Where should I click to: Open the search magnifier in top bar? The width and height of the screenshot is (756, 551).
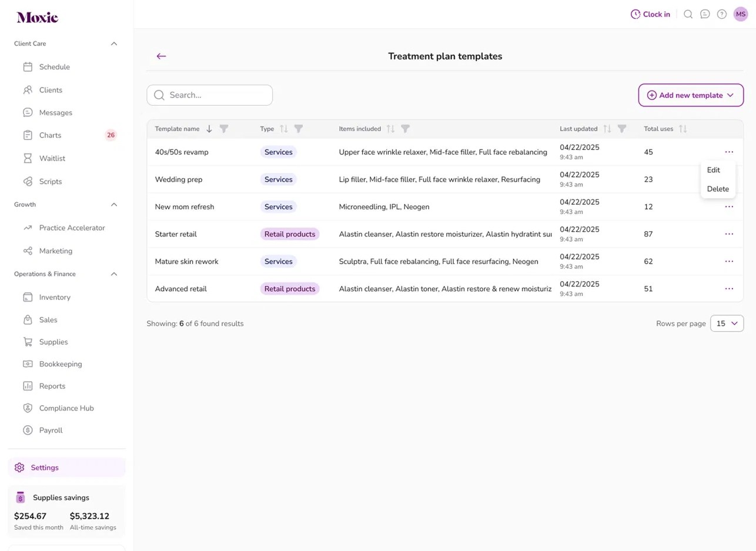(688, 14)
